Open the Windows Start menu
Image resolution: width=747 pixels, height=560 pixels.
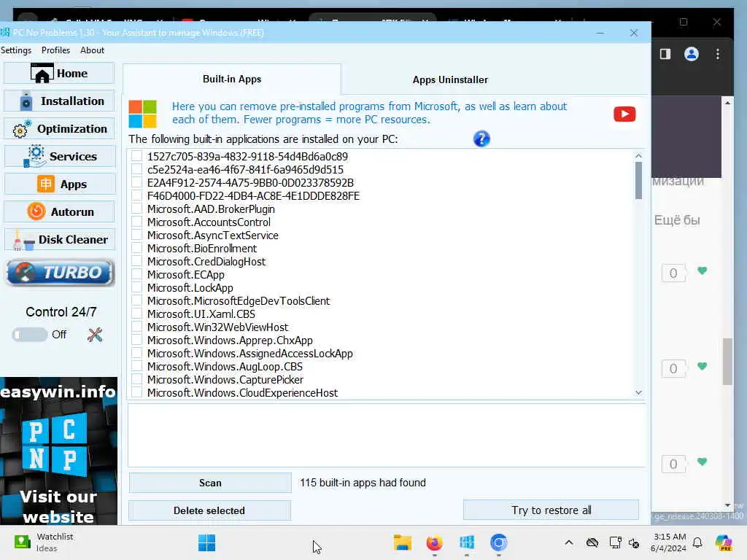click(x=206, y=542)
